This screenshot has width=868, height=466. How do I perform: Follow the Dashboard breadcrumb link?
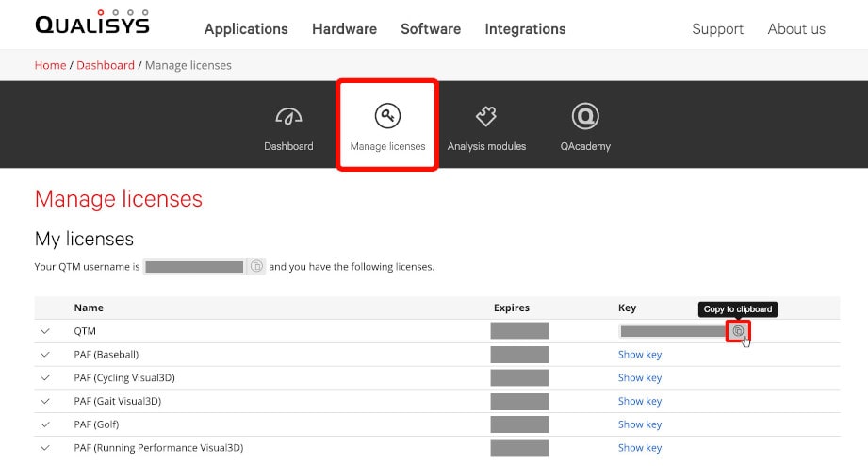point(106,65)
